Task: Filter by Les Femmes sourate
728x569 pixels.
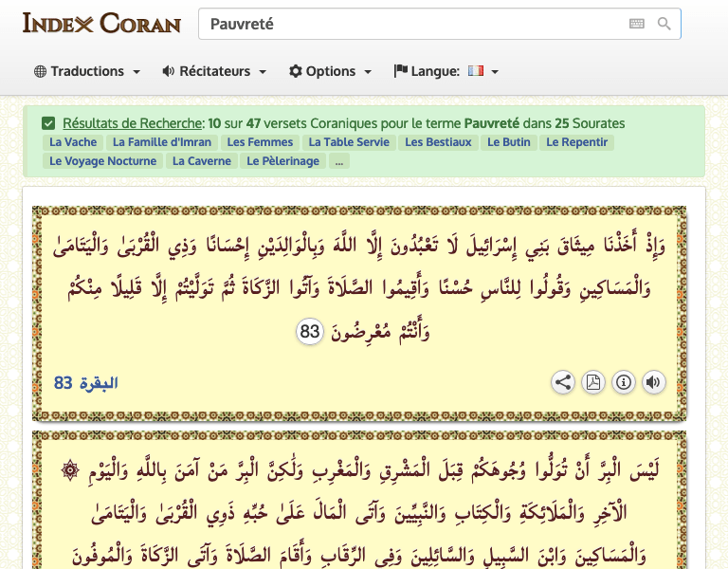Action: click(x=260, y=142)
